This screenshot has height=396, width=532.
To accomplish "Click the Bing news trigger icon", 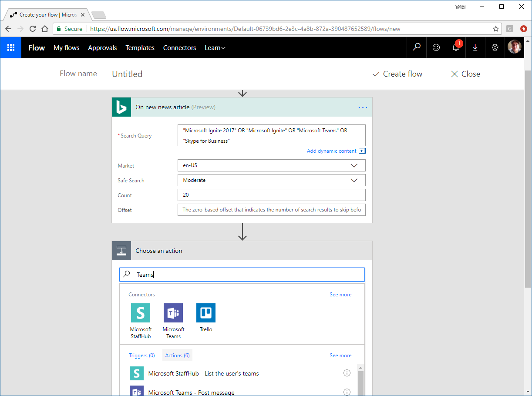I will coord(121,107).
